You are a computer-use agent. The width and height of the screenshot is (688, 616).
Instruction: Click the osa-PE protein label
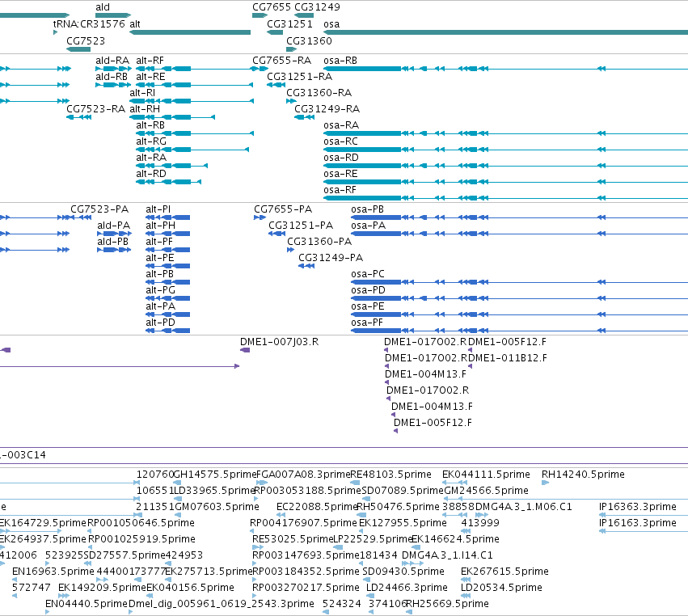click(x=368, y=307)
